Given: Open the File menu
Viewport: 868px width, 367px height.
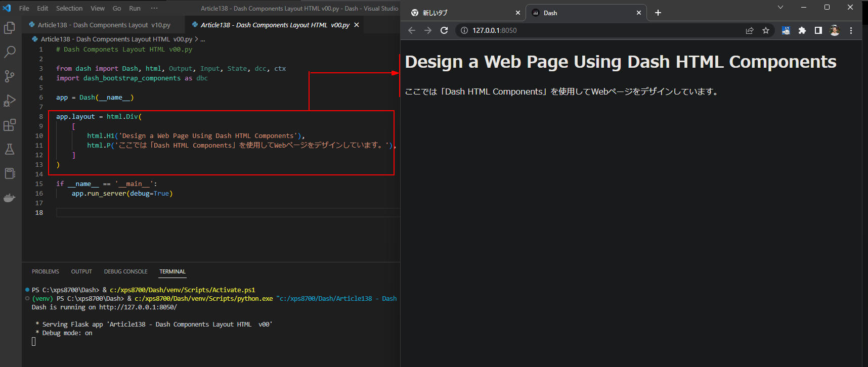Looking at the screenshot, I should pos(24,8).
